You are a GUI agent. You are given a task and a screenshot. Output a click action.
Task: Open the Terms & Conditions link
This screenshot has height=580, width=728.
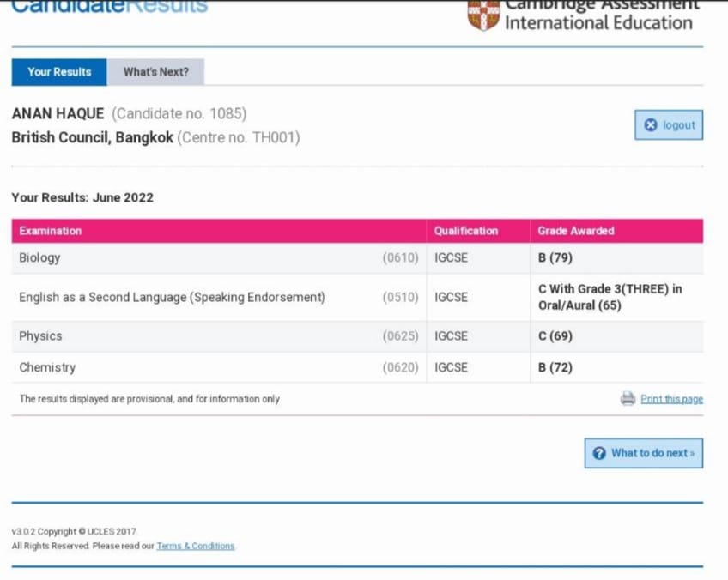point(196,546)
